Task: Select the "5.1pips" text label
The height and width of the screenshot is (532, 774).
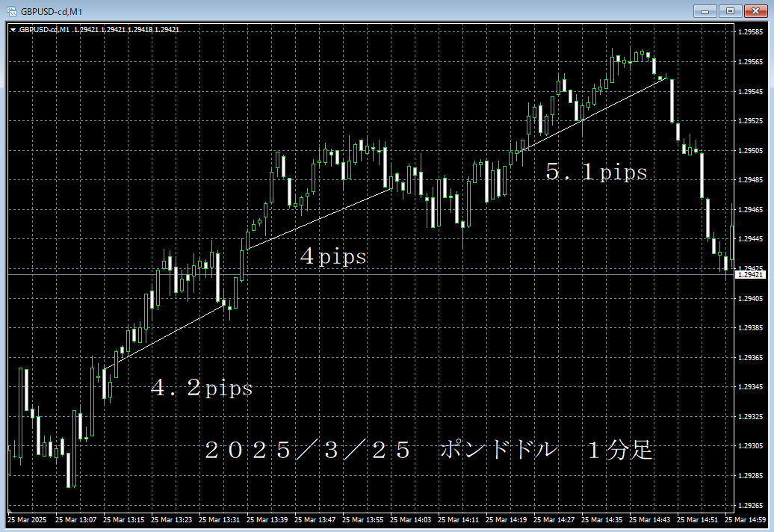Action: click(596, 173)
